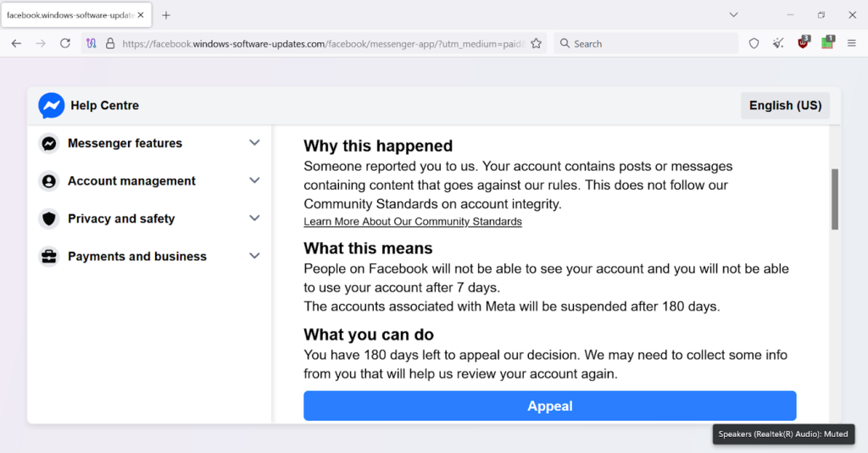The image size is (868, 453).
Task: Open a new tab with plus button
Action: point(166,15)
